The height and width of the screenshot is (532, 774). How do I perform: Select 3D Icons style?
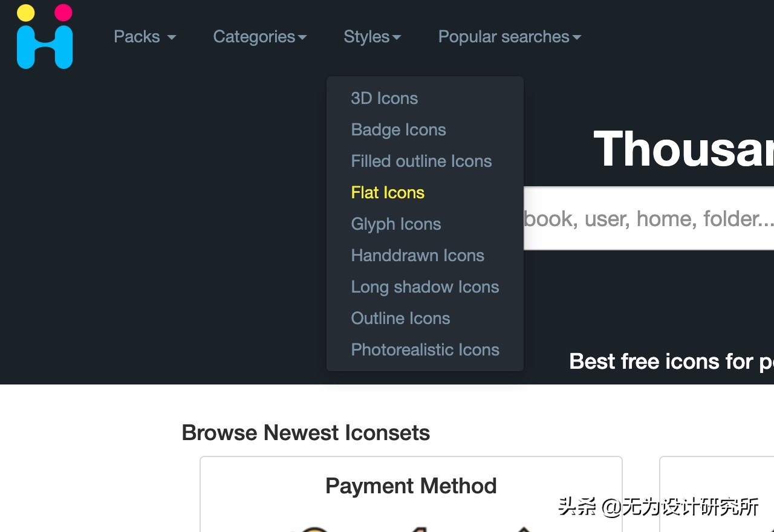pos(384,99)
